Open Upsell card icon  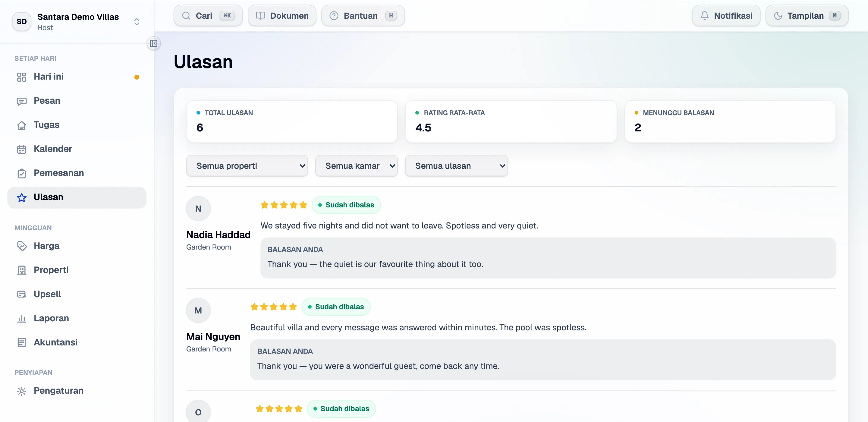point(22,294)
